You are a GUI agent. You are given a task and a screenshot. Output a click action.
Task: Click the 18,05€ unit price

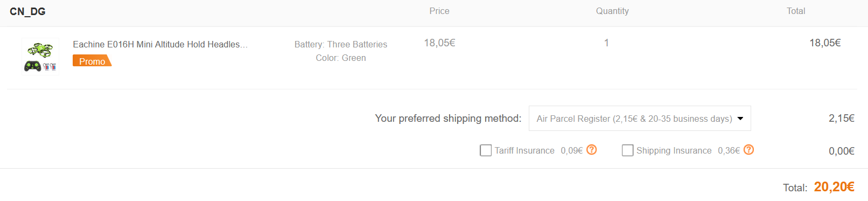439,43
